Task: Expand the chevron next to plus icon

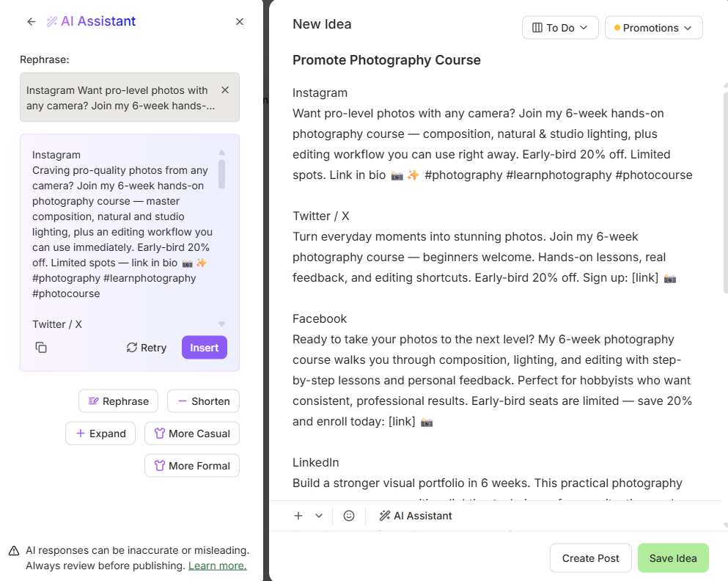Action: 319,516
